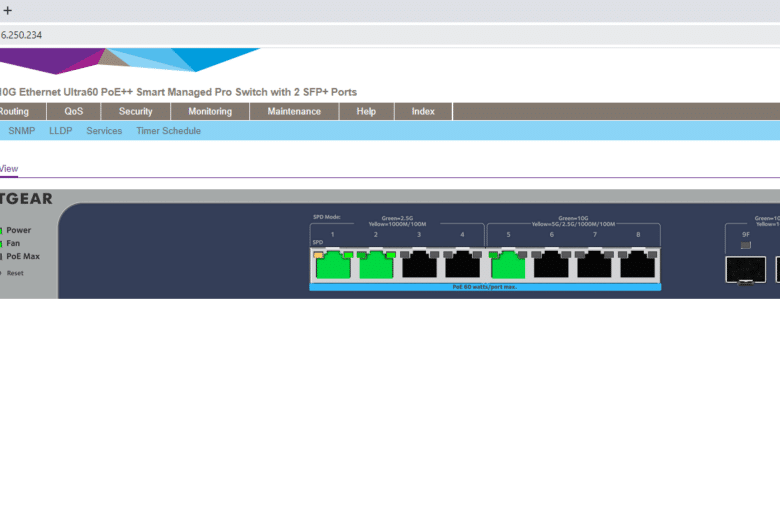Open the Timer Schedule submenu
Viewport: 780px width, 516px height.
click(169, 131)
